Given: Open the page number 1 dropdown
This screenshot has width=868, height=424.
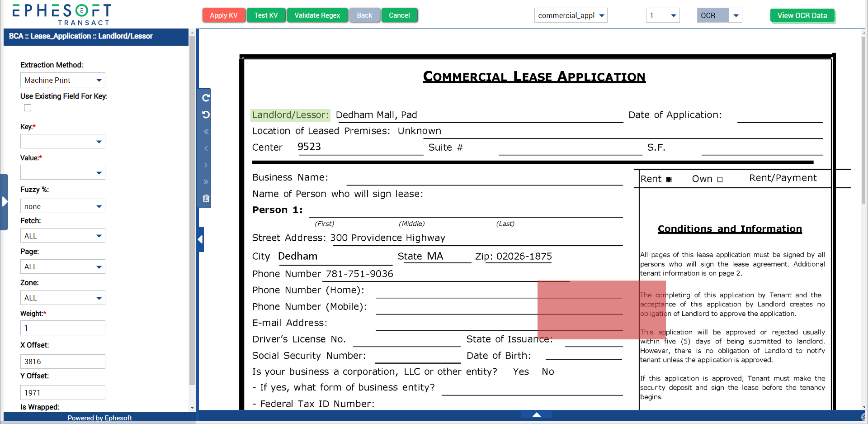Looking at the screenshot, I should tap(663, 15).
